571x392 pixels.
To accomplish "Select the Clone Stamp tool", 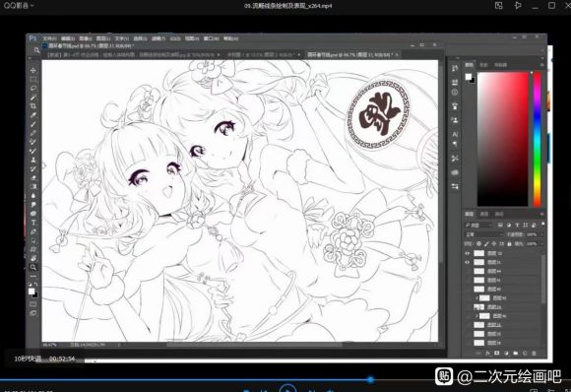I will (33, 160).
